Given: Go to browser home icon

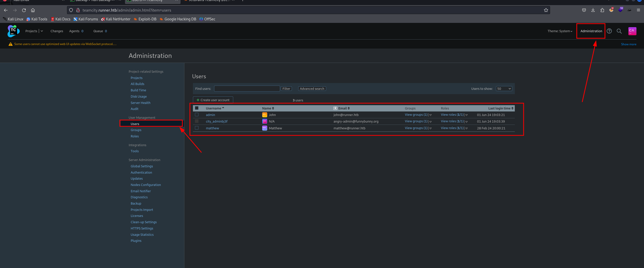Looking at the screenshot, I should click(33, 10).
